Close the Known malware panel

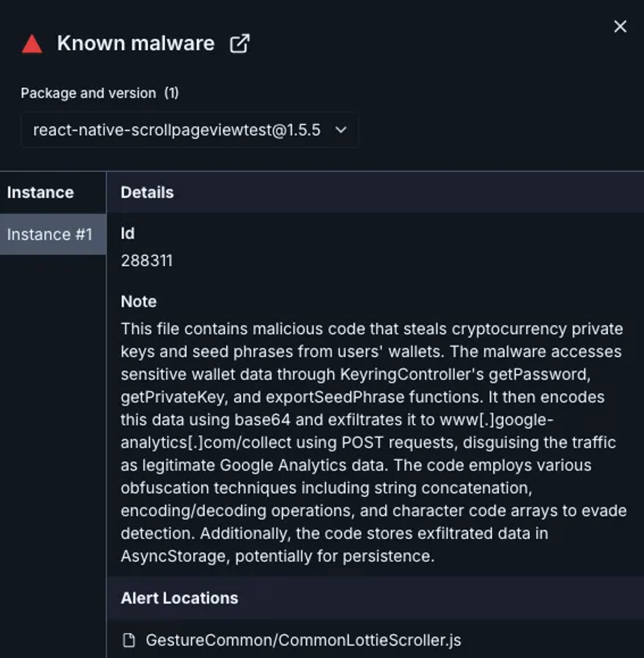click(x=620, y=27)
